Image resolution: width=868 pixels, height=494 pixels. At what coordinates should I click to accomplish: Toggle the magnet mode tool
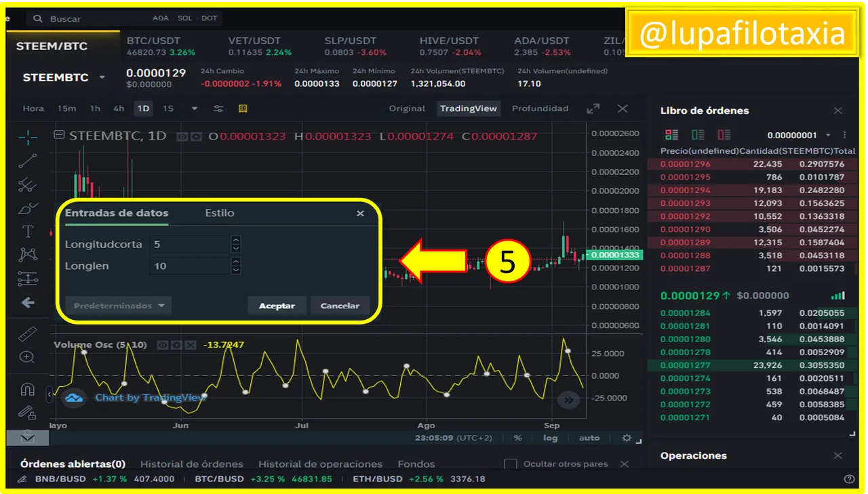27,390
